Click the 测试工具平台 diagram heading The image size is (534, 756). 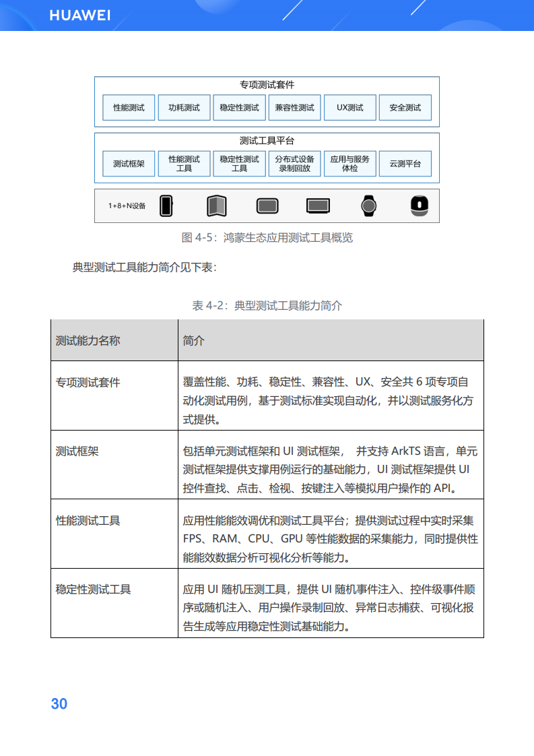[x=267, y=141]
